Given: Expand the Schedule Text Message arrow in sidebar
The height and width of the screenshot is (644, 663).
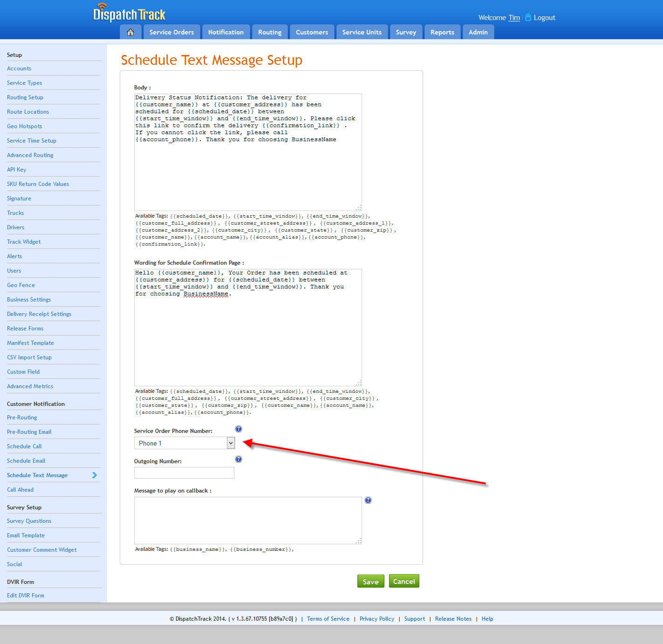Looking at the screenshot, I should (x=94, y=475).
